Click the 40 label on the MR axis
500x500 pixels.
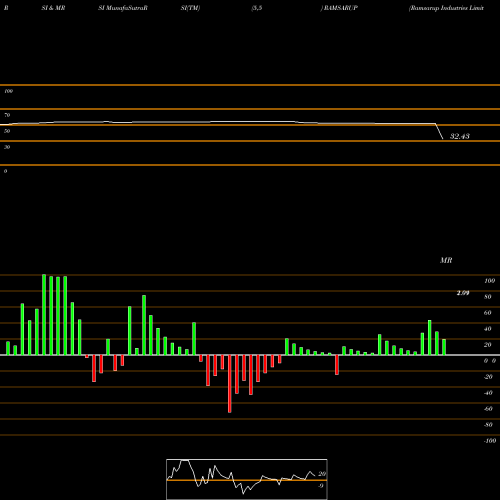point(488,329)
